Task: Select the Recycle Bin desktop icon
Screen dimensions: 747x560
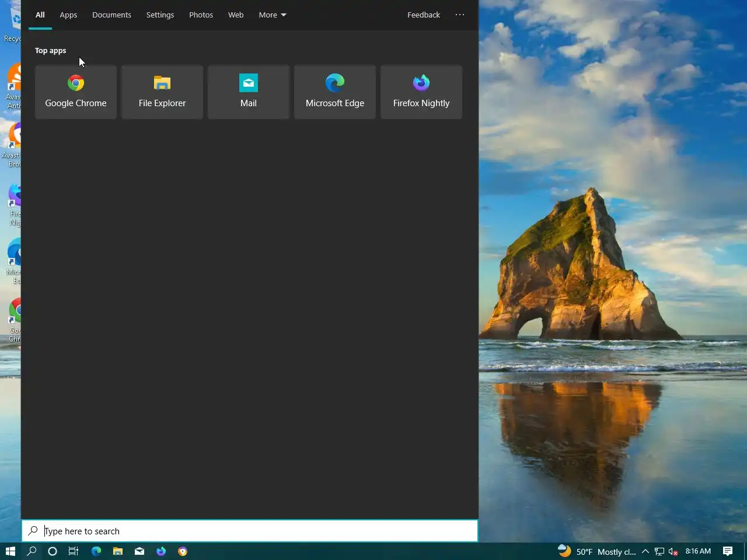Action: coord(13,23)
